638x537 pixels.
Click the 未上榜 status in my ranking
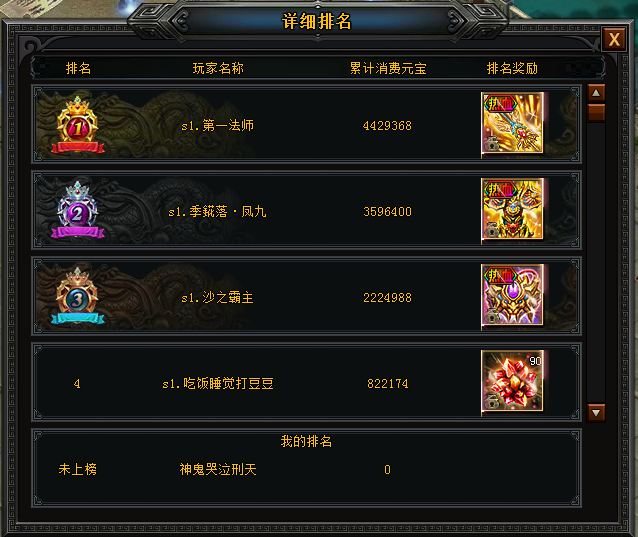click(x=77, y=469)
